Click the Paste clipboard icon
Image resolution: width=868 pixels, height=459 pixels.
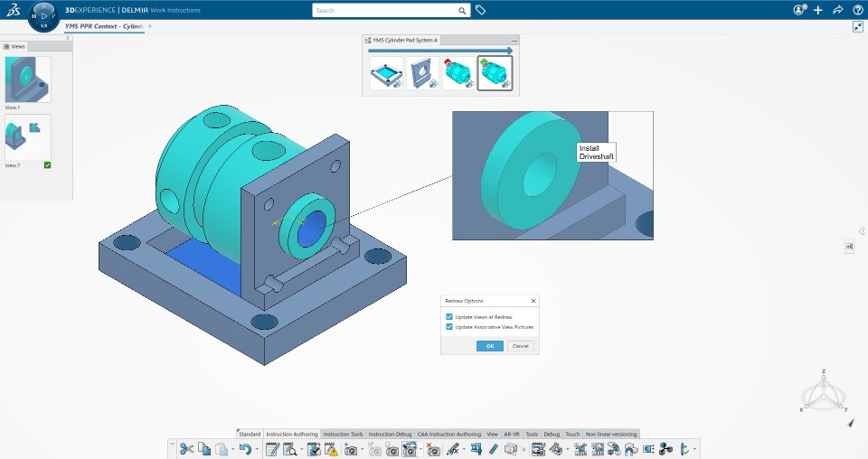coord(222,449)
